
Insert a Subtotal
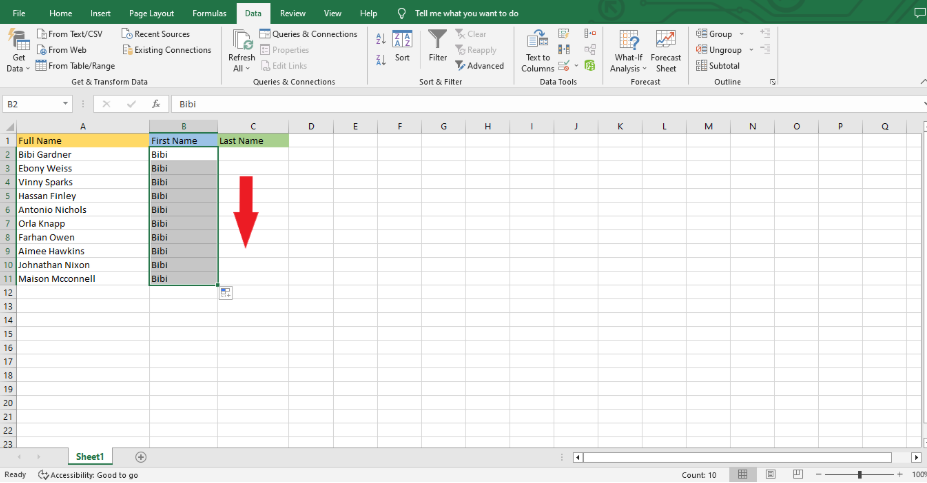coord(718,66)
